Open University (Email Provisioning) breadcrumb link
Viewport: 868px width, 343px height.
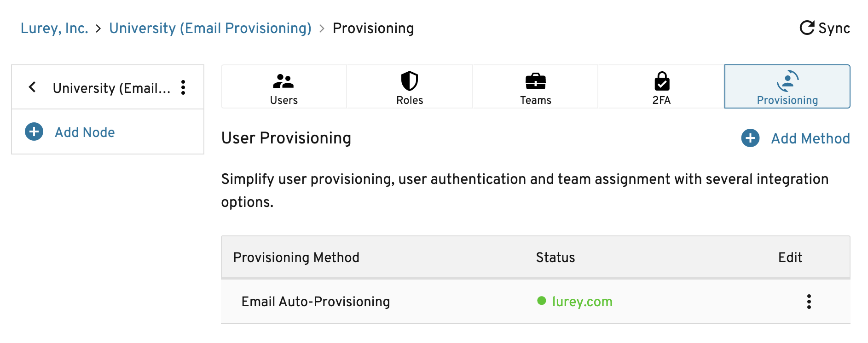210,29
